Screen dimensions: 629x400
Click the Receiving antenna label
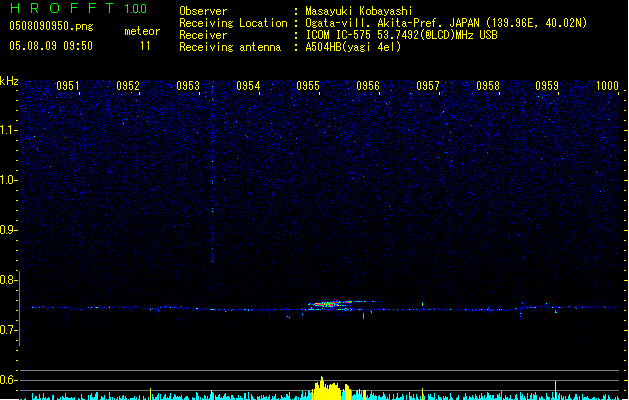tap(230, 47)
